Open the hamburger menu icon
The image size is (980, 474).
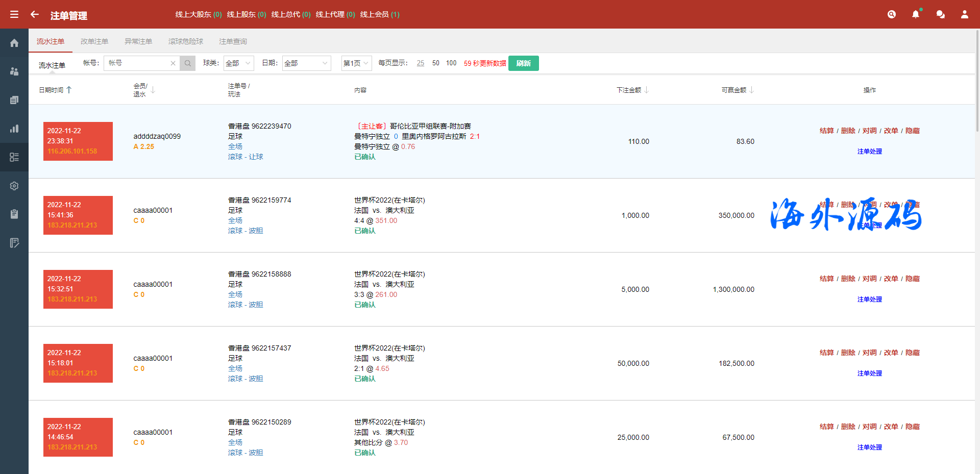14,14
